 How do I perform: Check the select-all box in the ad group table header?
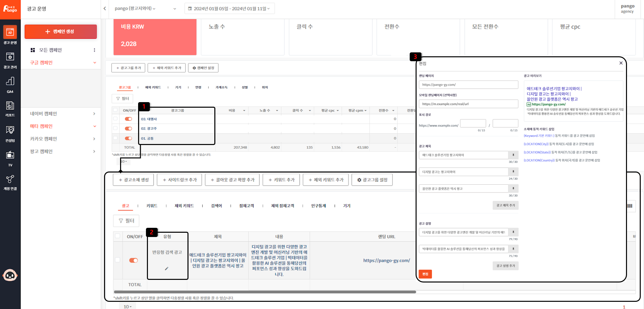115,110
